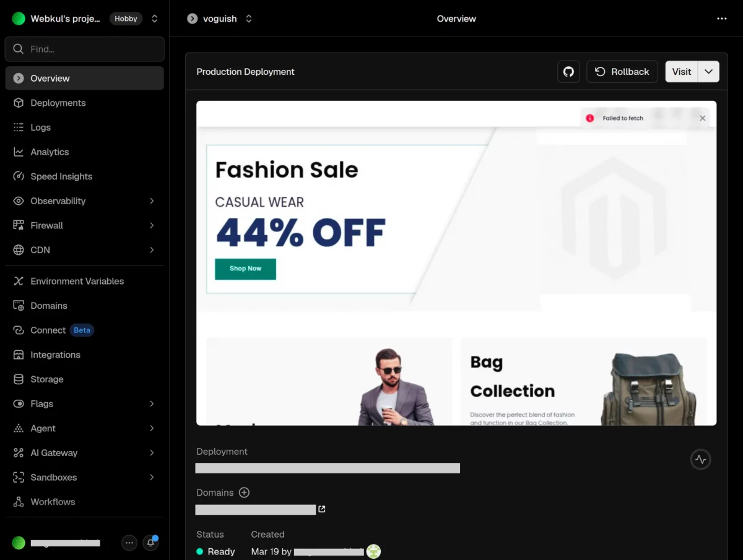
Task: Click the Visit button
Action: coord(681,72)
